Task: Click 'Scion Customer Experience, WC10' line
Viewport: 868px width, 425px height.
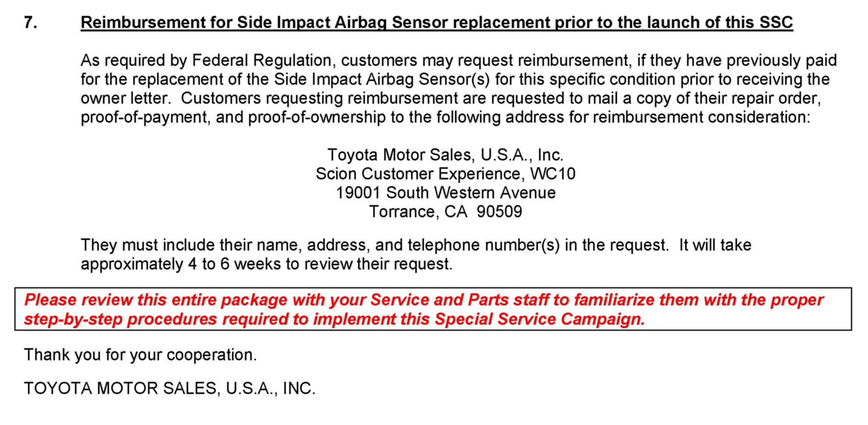Action: 446,174
